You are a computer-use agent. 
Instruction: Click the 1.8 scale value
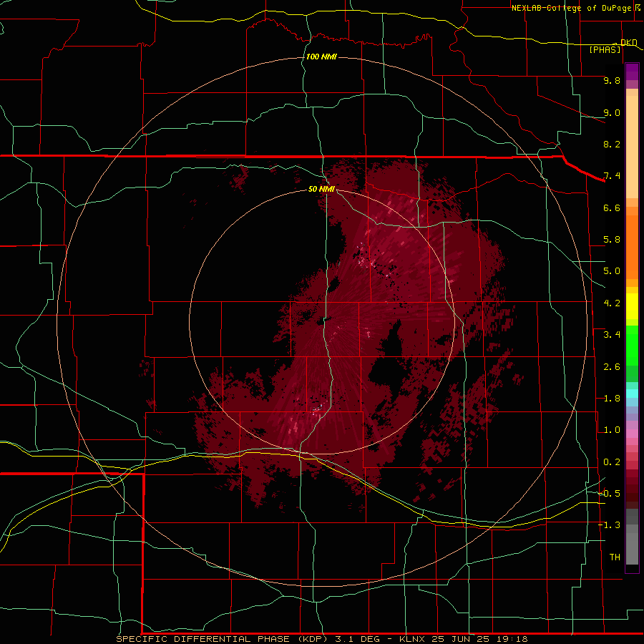point(612,399)
